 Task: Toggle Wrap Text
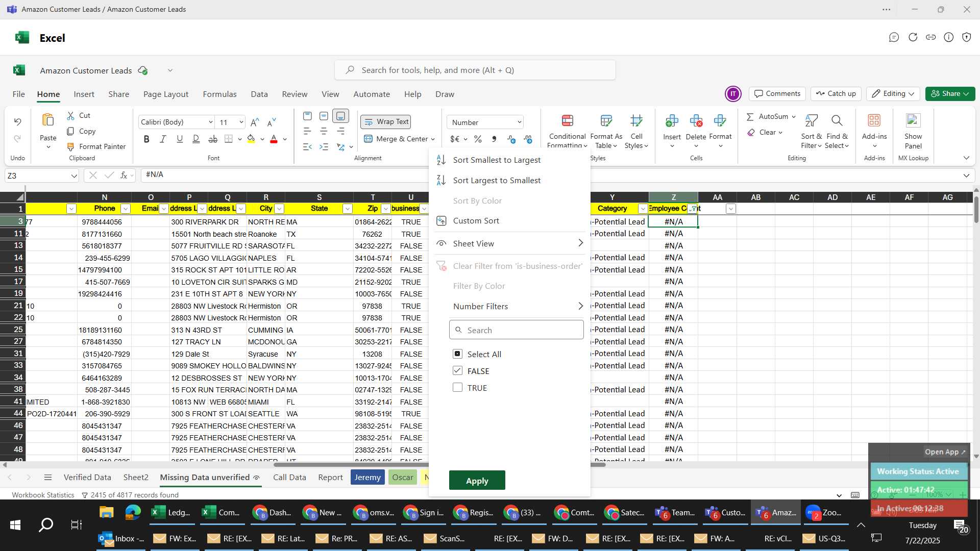pos(386,122)
